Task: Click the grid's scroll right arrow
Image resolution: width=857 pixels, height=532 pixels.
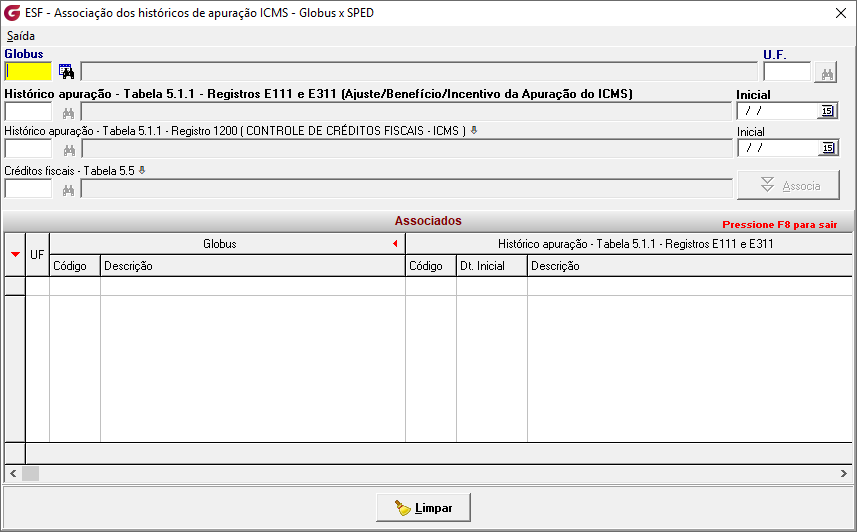Action: coord(844,473)
